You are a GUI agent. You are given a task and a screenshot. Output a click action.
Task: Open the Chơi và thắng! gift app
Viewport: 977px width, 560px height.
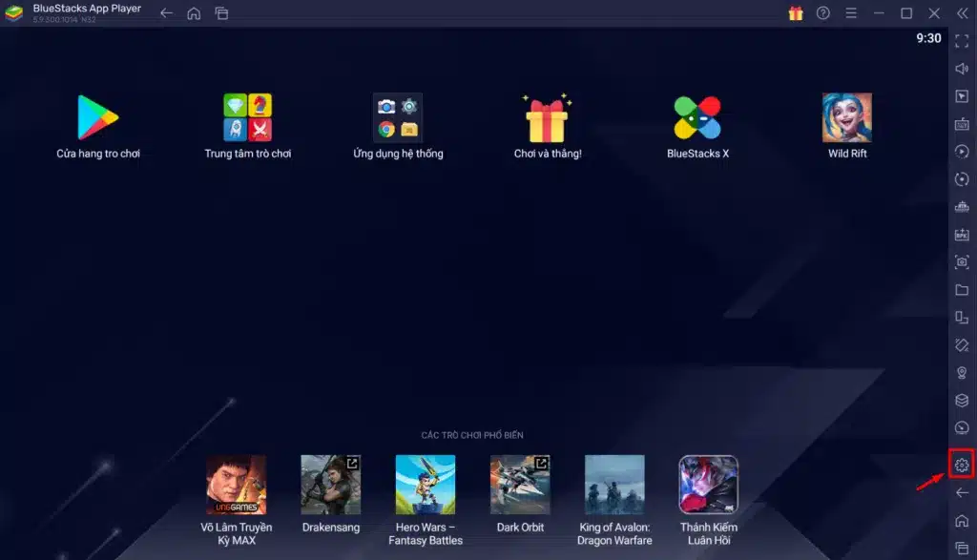pos(548,118)
